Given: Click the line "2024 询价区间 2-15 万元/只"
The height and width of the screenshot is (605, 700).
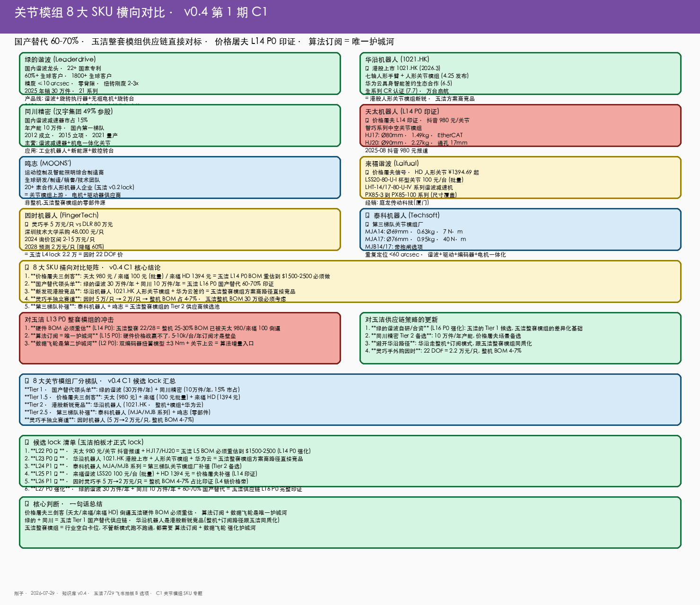Looking at the screenshot, I should click(x=60, y=240).
